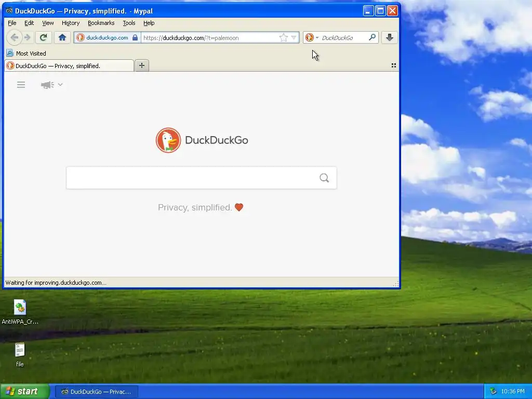
Task: Click the system tray network icon
Action: click(x=494, y=392)
